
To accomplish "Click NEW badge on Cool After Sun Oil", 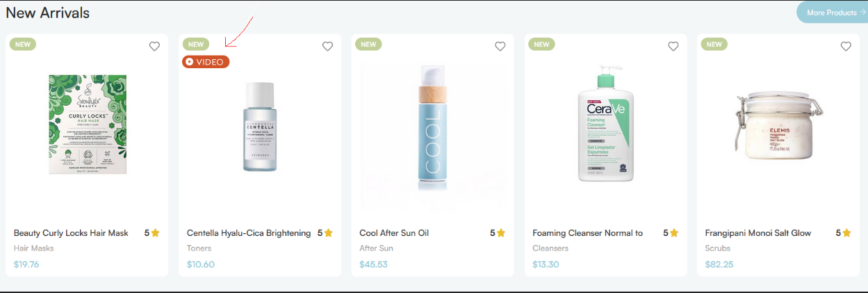I will (368, 45).
